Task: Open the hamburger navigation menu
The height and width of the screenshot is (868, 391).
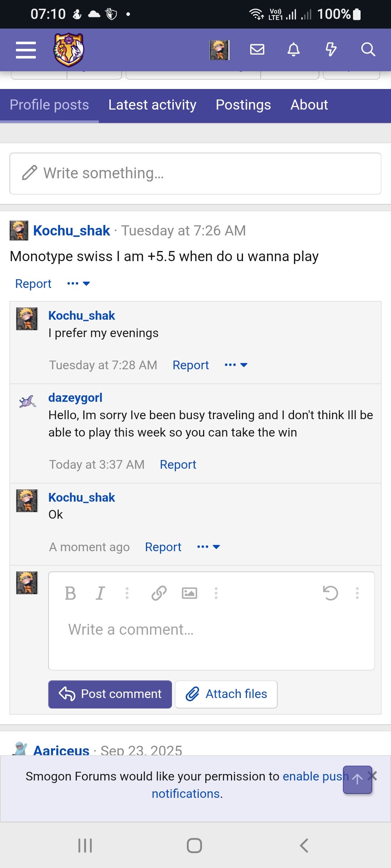Action: 26,50
